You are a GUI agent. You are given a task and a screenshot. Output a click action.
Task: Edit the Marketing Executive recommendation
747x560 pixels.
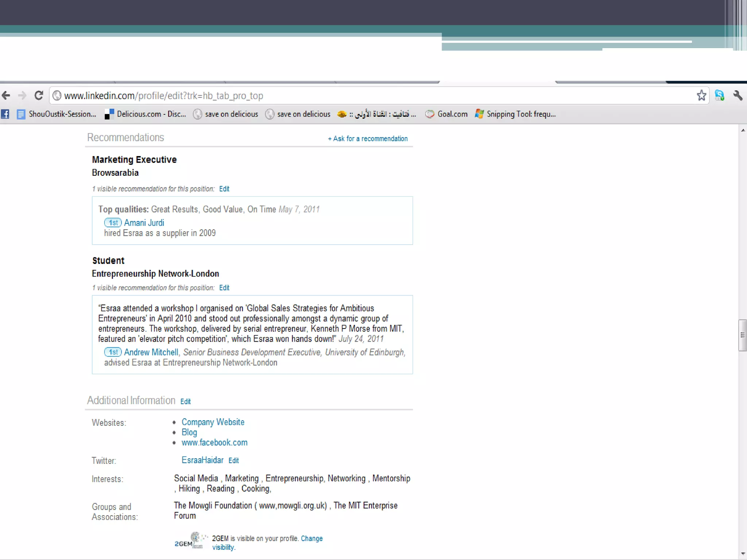coord(224,189)
